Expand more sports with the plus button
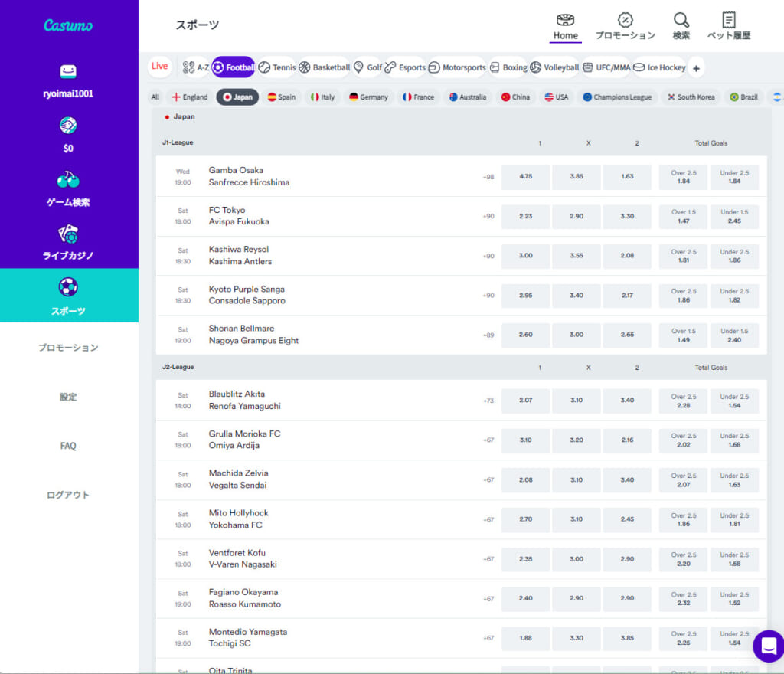The width and height of the screenshot is (784, 674). (697, 68)
